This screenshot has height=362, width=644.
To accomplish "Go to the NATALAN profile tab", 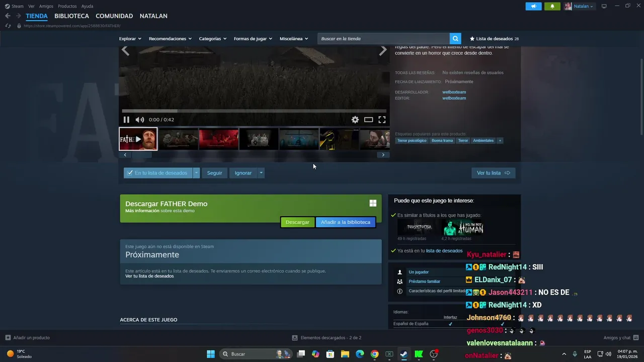I will 153,16.
